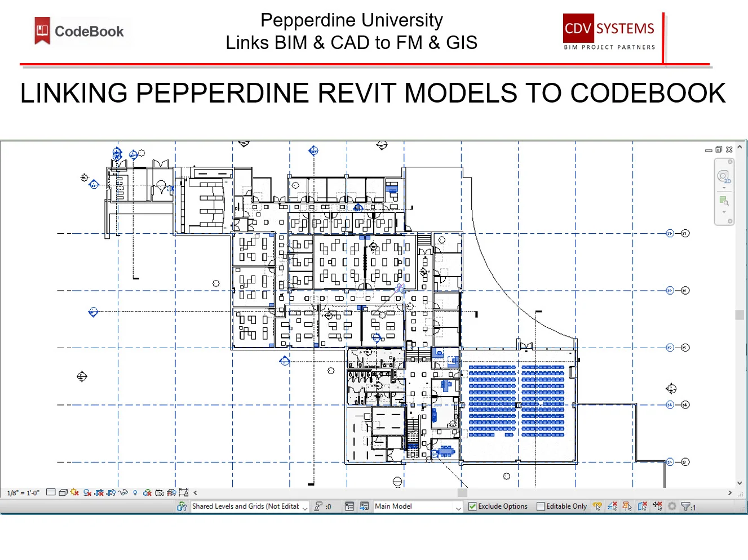Image resolution: width=748 pixels, height=560 pixels.
Task: Uncheck the Exclude Options checkbox
Action: [472, 506]
